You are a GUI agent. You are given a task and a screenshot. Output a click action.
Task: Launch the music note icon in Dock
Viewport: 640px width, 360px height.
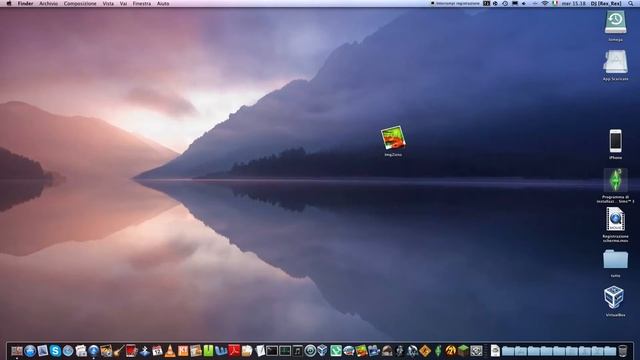click(298, 351)
